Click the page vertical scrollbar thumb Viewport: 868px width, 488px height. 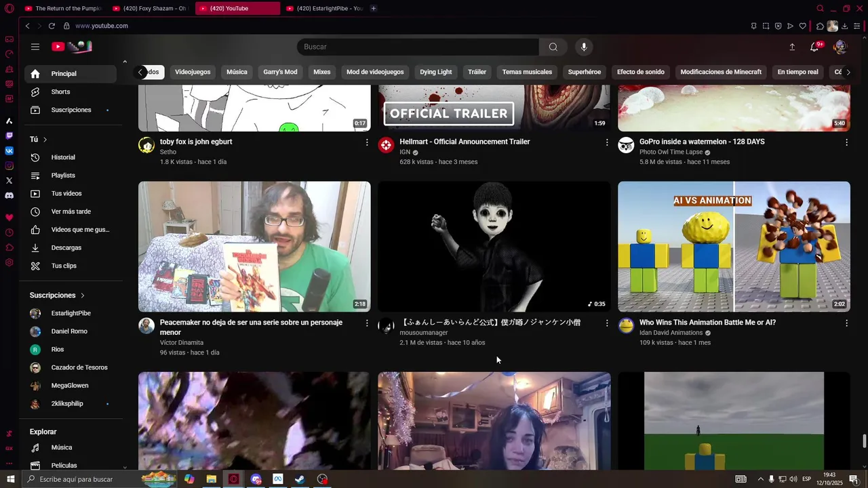(865, 442)
